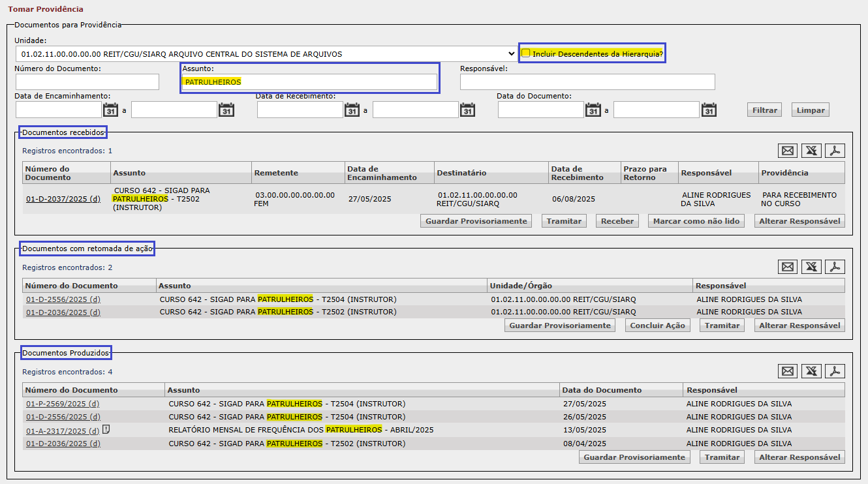Click the Concluir Ação button

click(657, 325)
